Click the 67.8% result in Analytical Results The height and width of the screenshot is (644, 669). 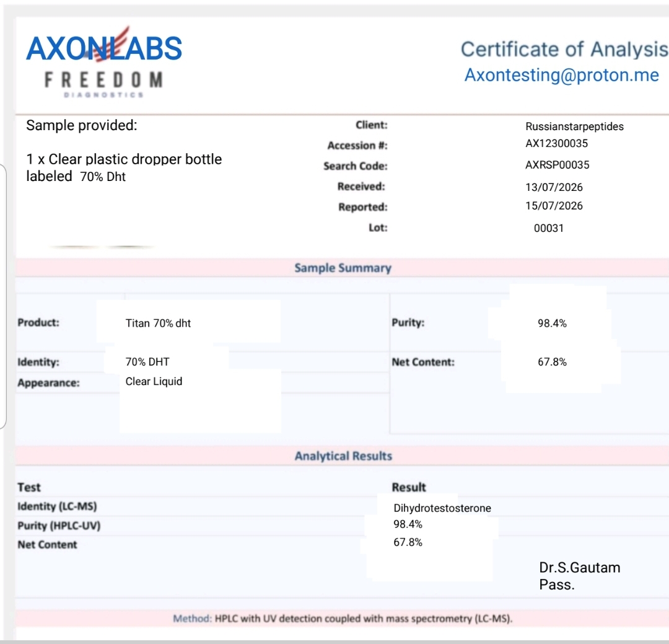coord(408,542)
